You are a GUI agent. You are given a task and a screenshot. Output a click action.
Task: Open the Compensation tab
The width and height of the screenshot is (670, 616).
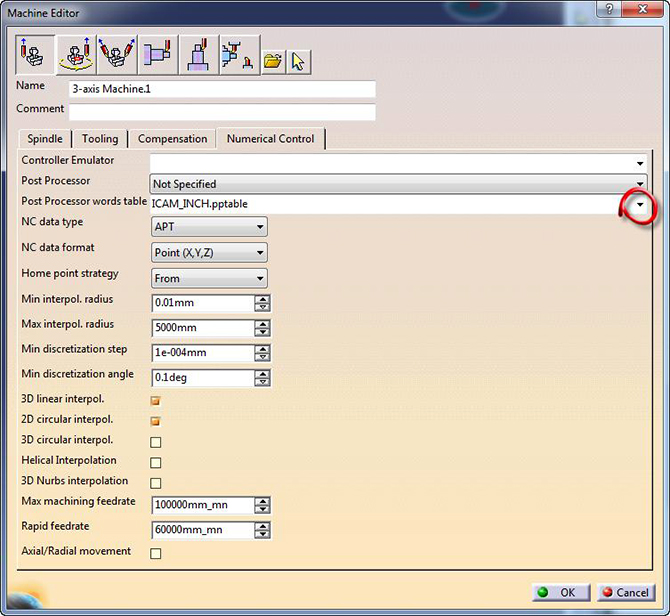[173, 139]
